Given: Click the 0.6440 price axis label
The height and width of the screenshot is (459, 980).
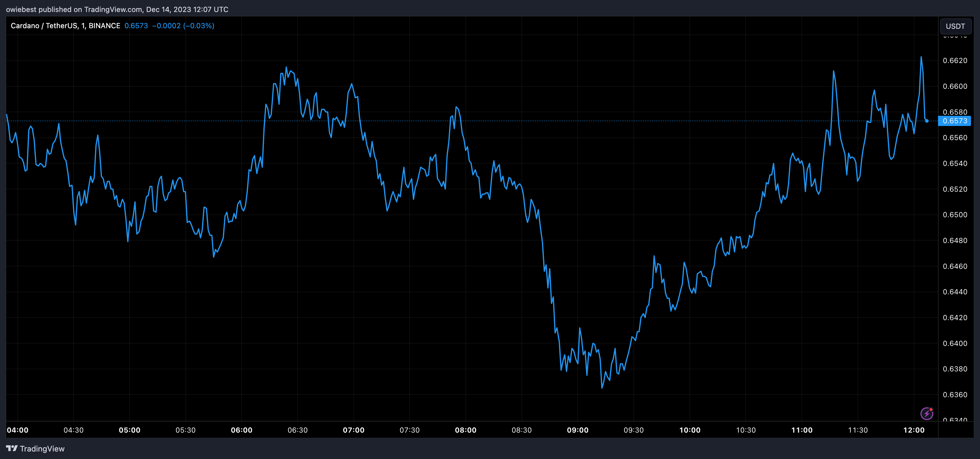Looking at the screenshot, I should [x=955, y=292].
